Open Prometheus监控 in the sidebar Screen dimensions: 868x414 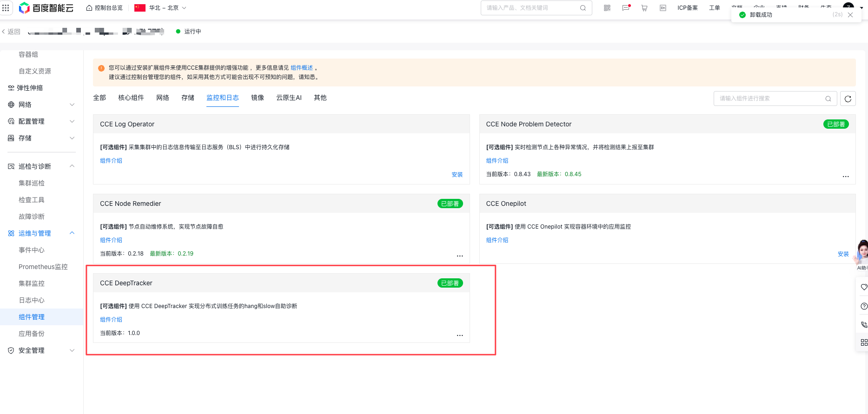[x=43, y=267]
